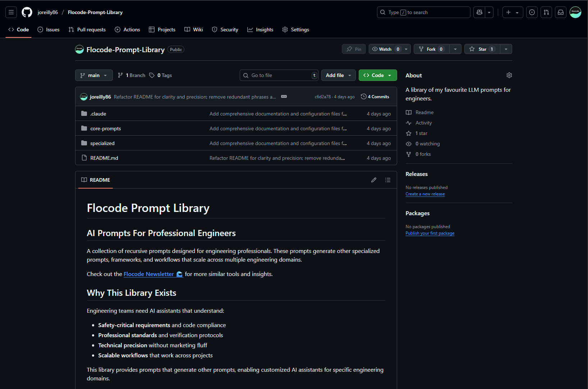Click the file icon beside README.md
Image resolution: width=588 pixels, height=389 pixels.
click(x=84, y=158)
